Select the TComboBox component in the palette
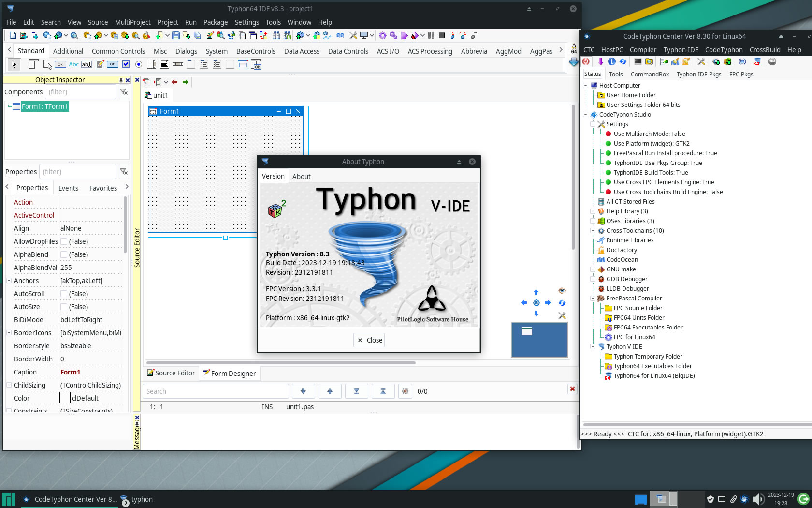This screenshot has height=508, width=812. pos(164,64)
